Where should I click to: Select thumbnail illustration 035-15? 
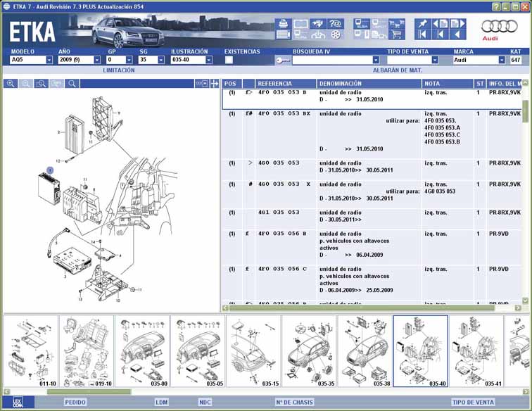[x=253, y=351]
